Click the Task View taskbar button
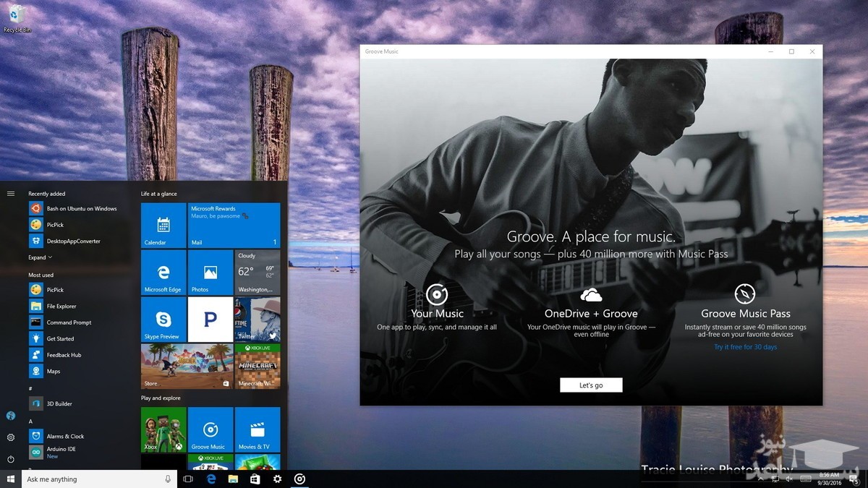 pos(188,479)
